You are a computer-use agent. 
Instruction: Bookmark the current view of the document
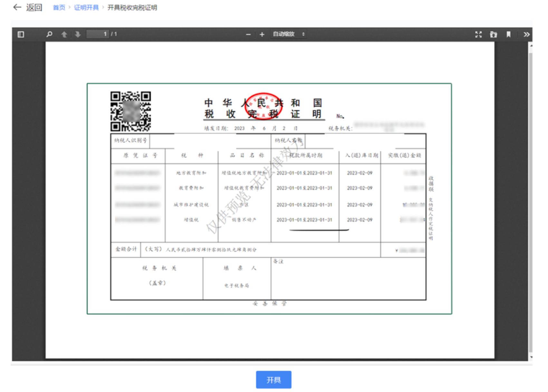click(x=508, y=34)
